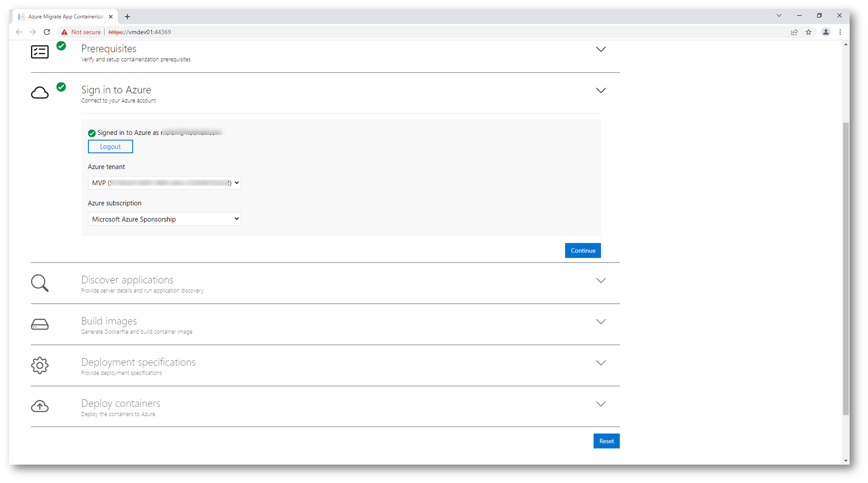Click the browser reload page icon
868x483 pixels.
[47, 32]
